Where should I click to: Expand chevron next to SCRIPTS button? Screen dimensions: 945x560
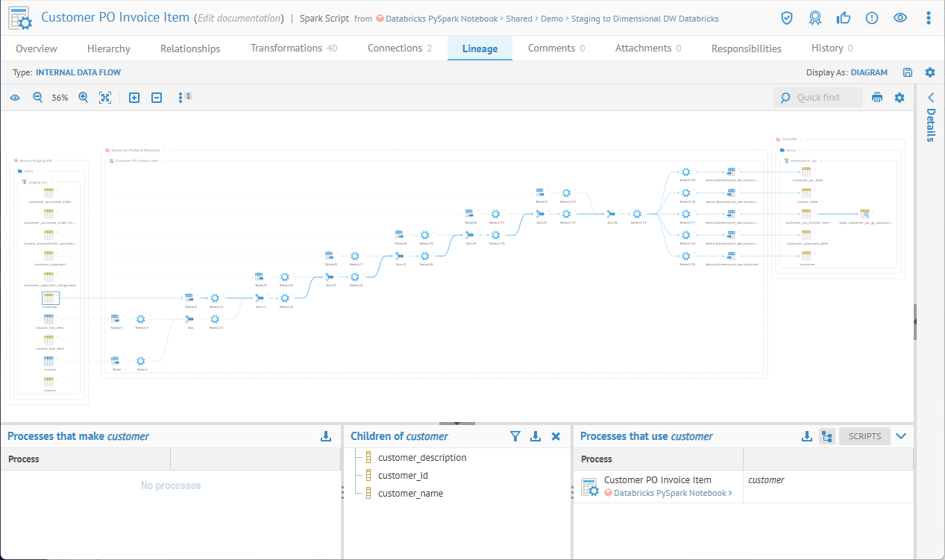coord(901,436)
